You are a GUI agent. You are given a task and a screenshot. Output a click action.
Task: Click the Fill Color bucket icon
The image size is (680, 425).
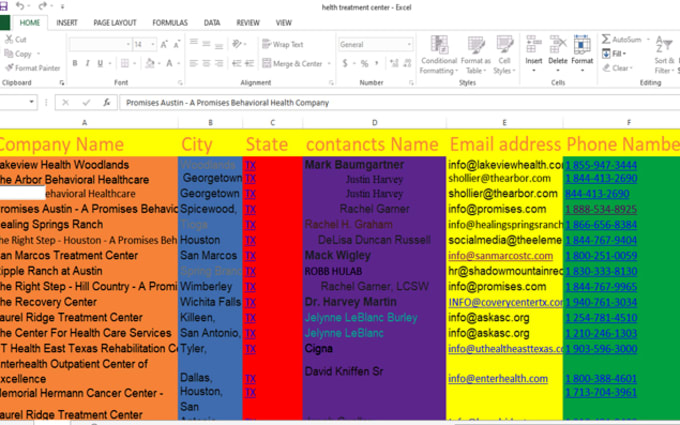pyautogui.click(x=150, y=63)
